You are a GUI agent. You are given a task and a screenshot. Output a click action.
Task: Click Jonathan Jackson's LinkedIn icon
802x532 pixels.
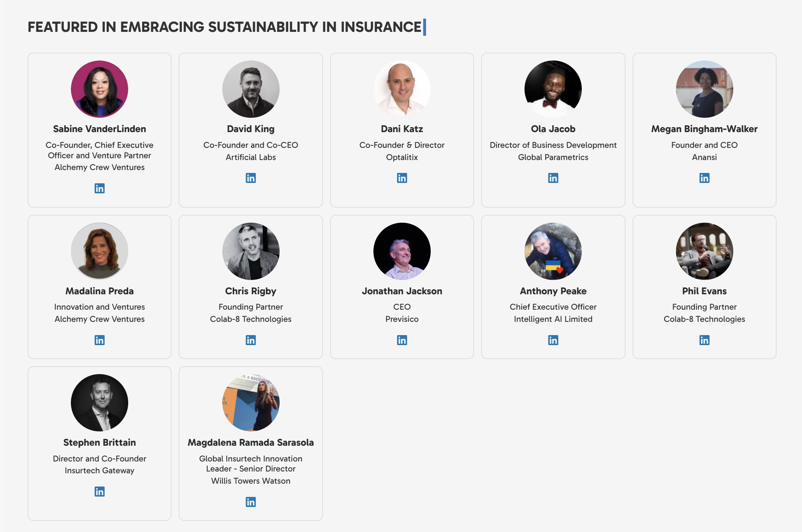[402, 340]
